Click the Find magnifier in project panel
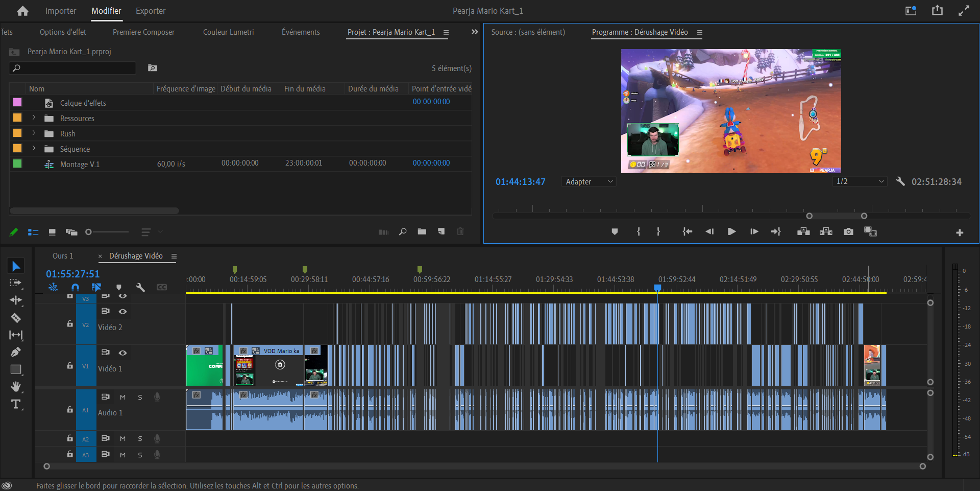980x491 pixels. tap(403, 231)
